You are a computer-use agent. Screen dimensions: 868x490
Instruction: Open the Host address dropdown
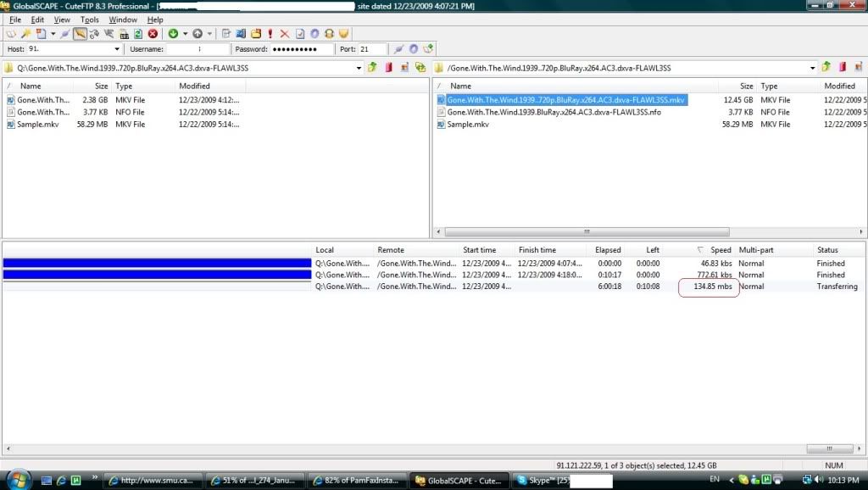(117, 50)
